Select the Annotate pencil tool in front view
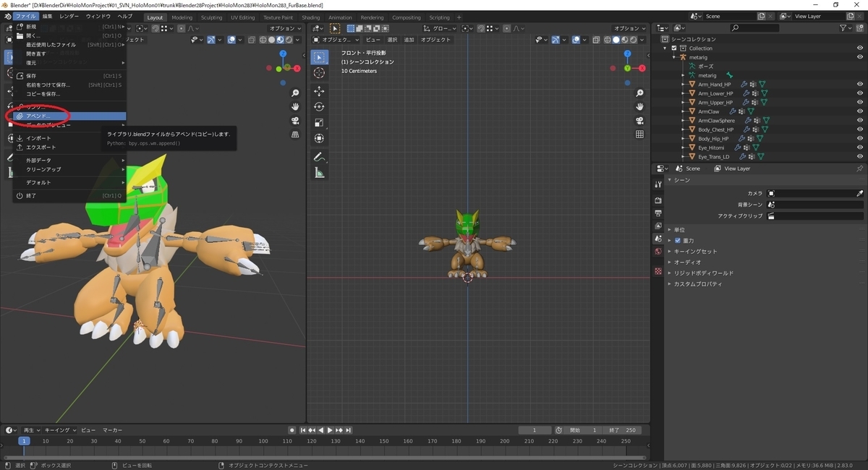The image size is (868, 470). pyautogui.click(x=319, y=157)
